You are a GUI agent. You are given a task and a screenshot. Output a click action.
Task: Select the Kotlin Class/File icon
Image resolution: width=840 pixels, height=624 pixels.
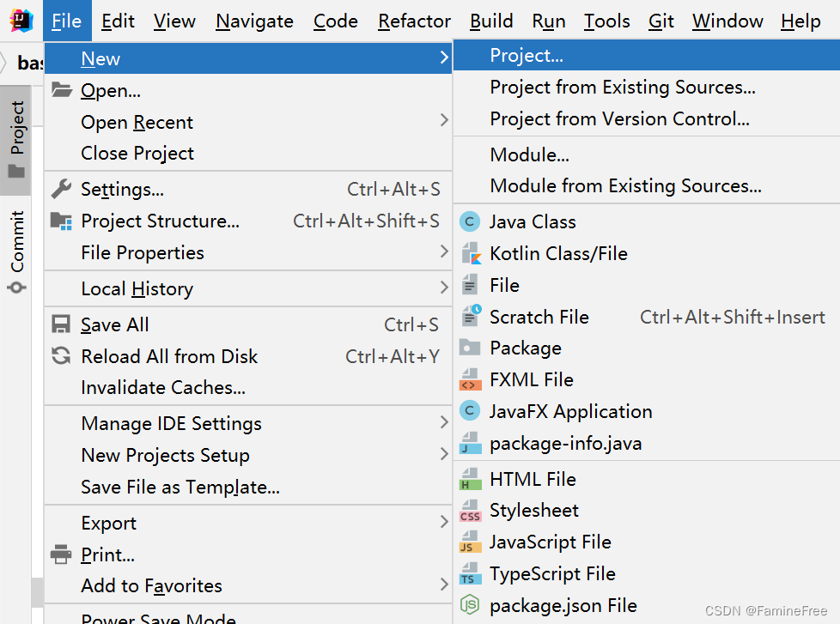point(471,253)
